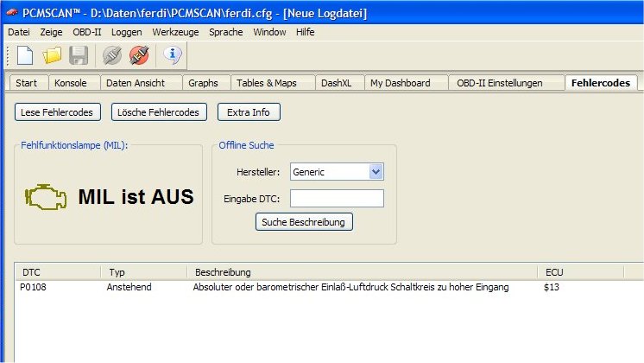The height and width of the screenshot is (363, 644).
Task: Click the engine MIL lamp icon
Action: tap(45, 196)
